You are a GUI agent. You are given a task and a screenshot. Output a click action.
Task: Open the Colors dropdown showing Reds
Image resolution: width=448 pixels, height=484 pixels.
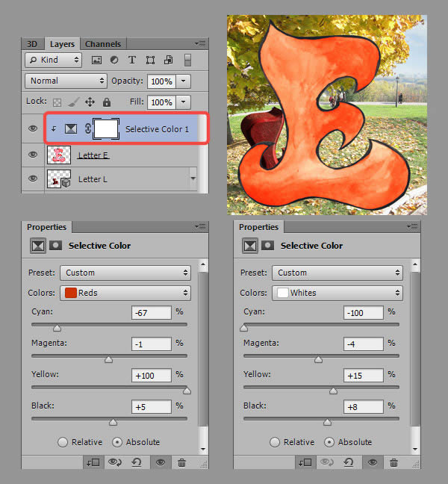point(125,294)
